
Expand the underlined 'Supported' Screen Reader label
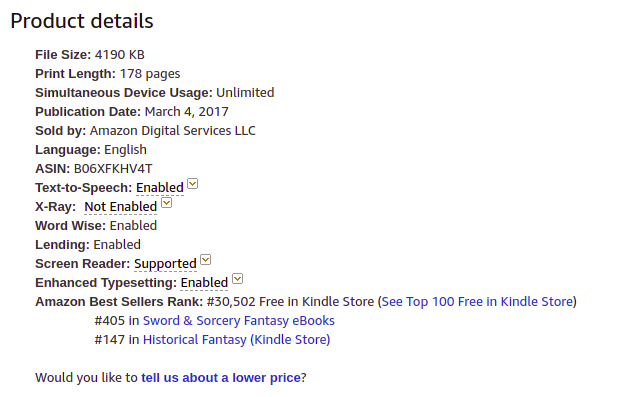coord(165,264)
